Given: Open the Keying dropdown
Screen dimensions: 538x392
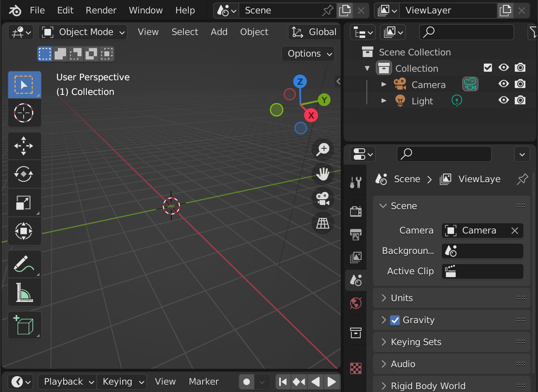Looking at the screenshot, I should [x=121, y=382].
